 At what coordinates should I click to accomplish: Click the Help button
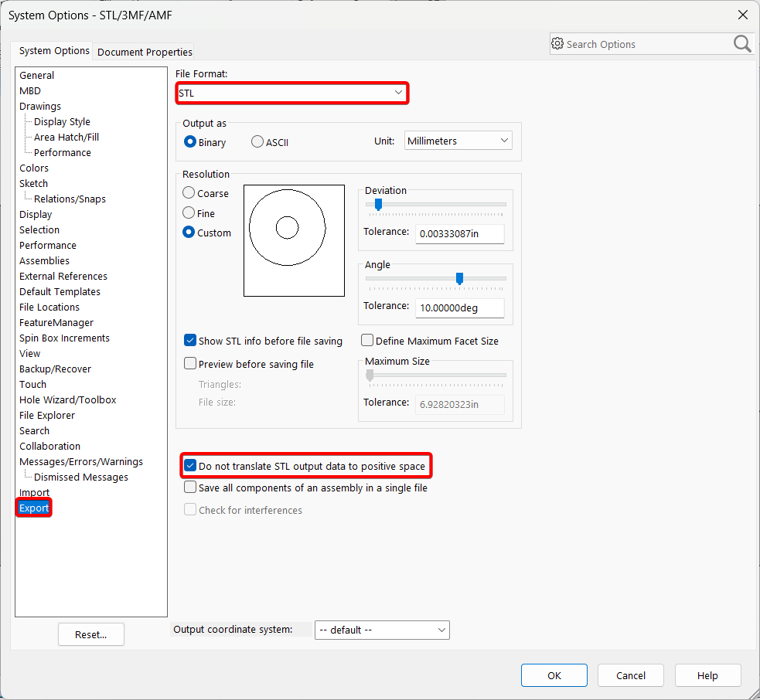click(707, 675)
